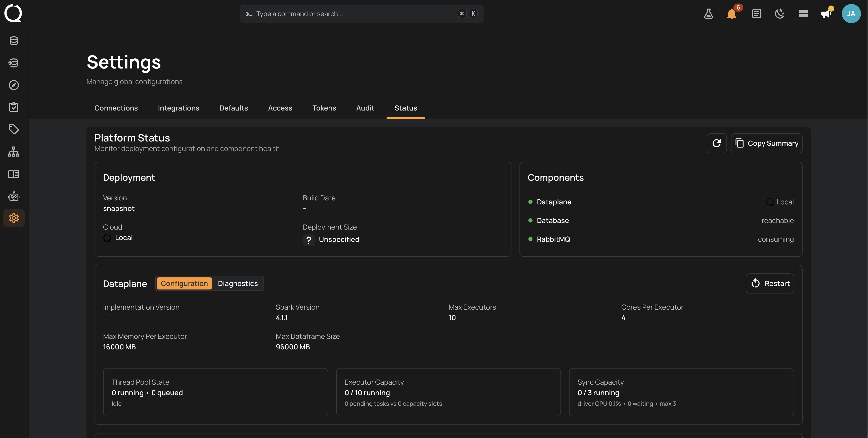868x438 pixels.
Task: Open the tags icon in sidebar
Action: tap(14, 129)
